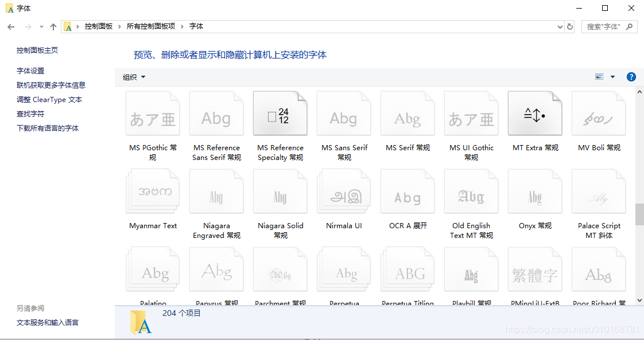
Task: Expand the view options dropdown arrow
Action: pos(613,77)
